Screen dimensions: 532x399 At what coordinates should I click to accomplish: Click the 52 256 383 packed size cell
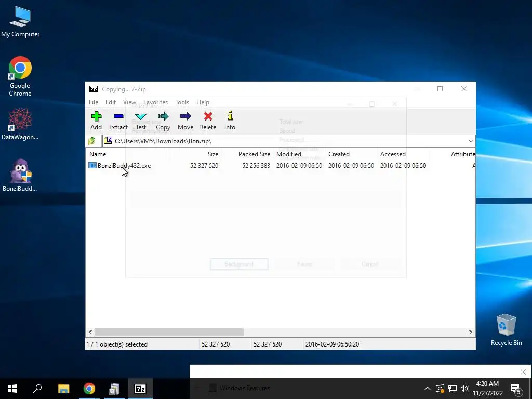(x=256, y=166)
